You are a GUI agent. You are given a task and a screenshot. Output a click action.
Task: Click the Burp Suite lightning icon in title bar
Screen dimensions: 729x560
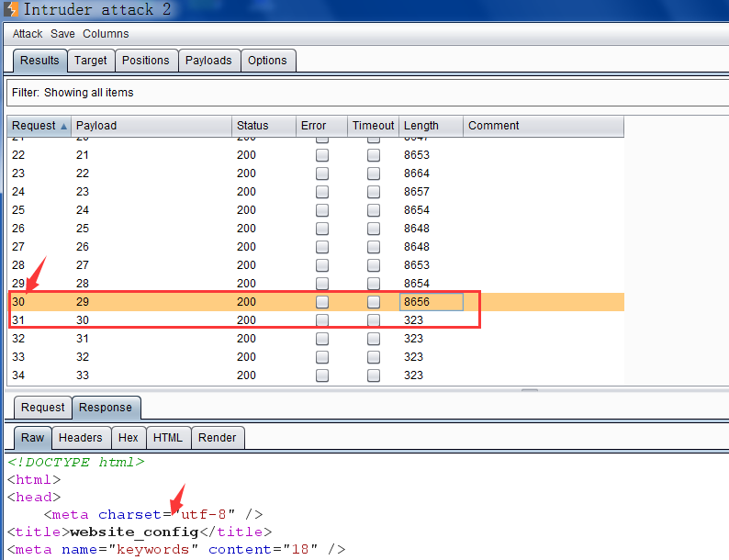(x=11, y=9)
